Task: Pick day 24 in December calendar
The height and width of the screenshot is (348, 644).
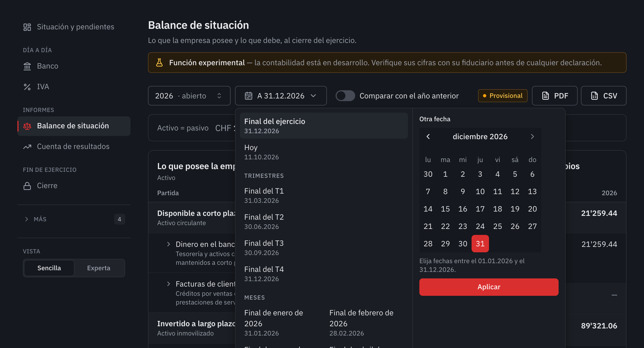Action: [480, 226]
